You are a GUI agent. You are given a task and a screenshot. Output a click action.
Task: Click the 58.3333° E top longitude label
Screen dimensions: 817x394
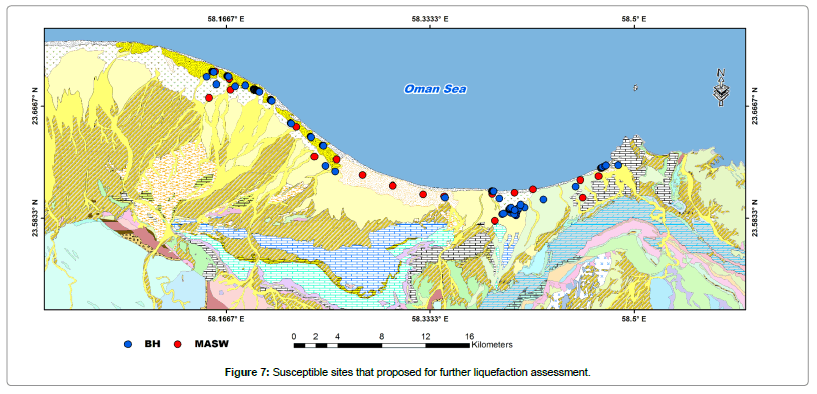pos(430,19)
